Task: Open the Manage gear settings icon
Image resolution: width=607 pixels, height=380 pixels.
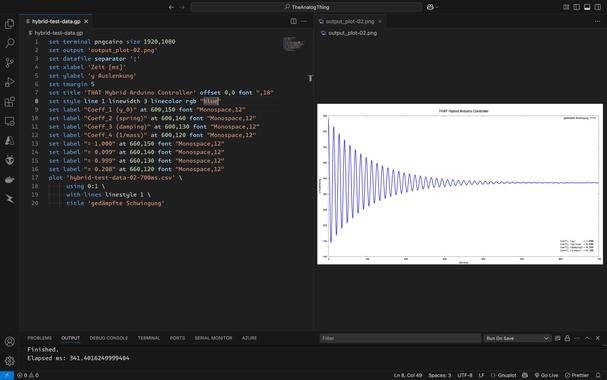Action: [9, 361]
